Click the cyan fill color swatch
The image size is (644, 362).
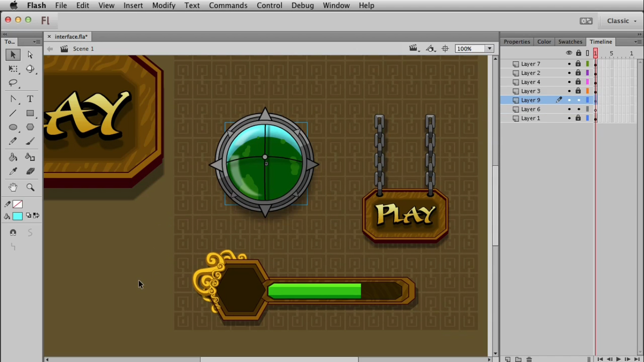17,215
